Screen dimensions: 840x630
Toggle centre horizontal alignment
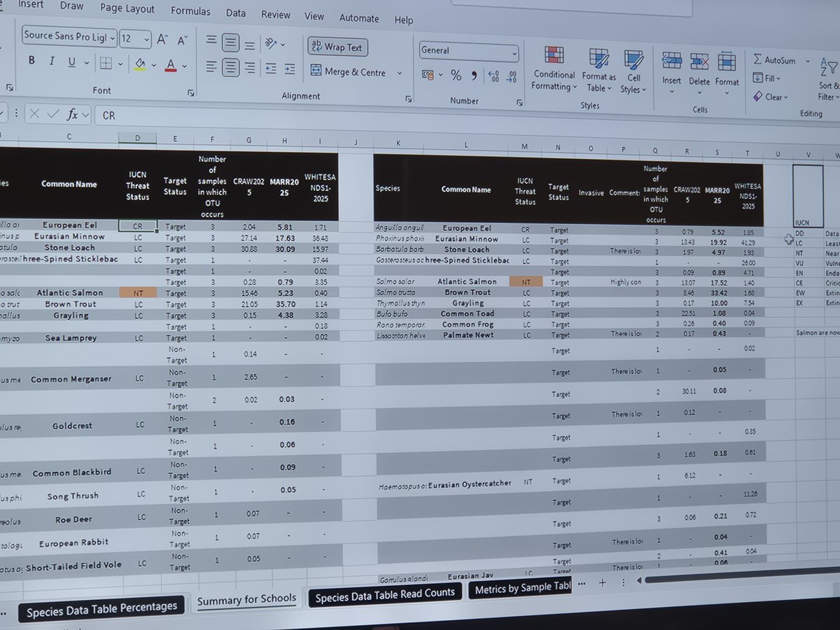(x=230, y=67)
